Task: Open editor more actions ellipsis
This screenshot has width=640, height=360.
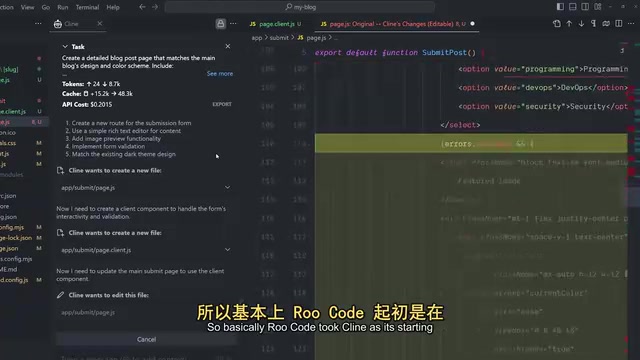Action: (631, 24)
